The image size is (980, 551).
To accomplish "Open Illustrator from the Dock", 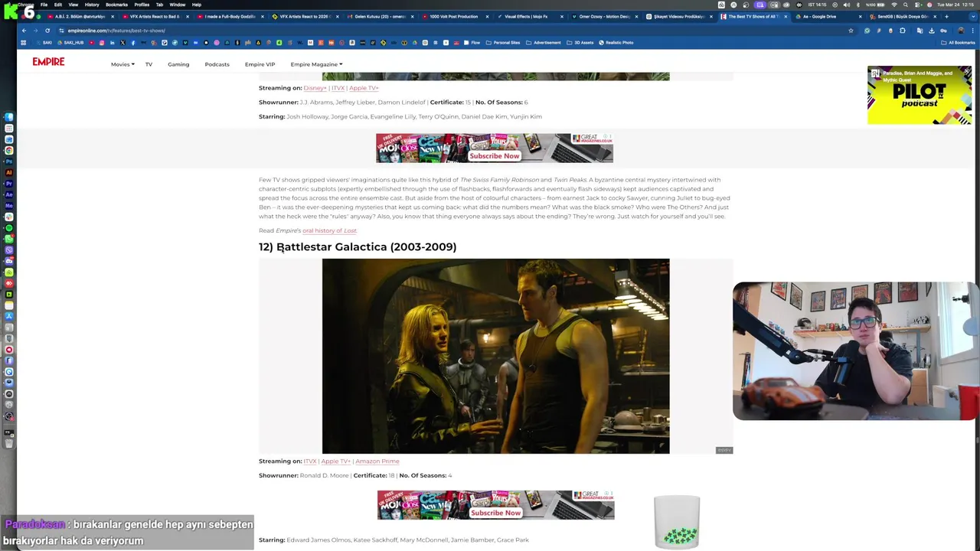I will tap(9, 172).
